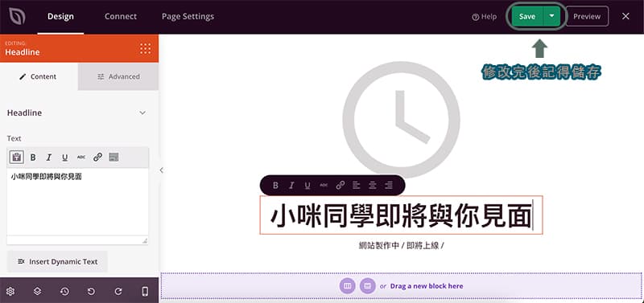Open the blocks grid icon in Headline header
The width and height of the screenshot is (644, 303).
pyautogui.click(x=146, y=48)
